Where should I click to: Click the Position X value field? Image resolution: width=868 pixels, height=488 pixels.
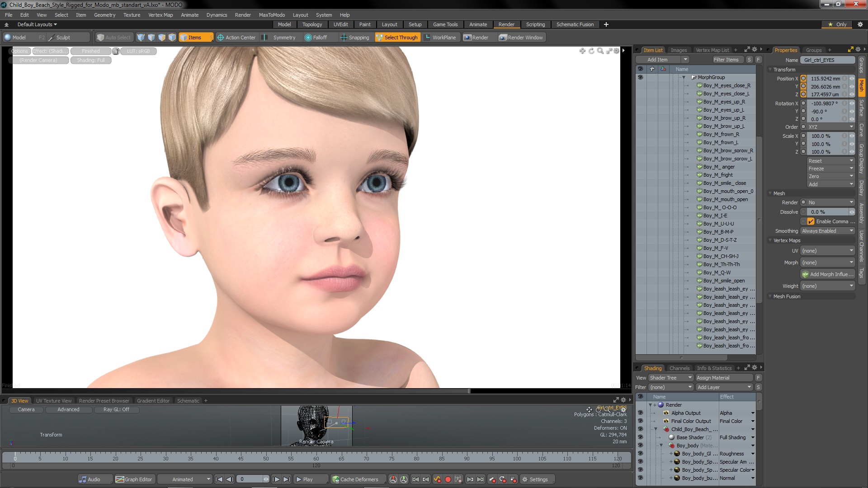point(825,79)
